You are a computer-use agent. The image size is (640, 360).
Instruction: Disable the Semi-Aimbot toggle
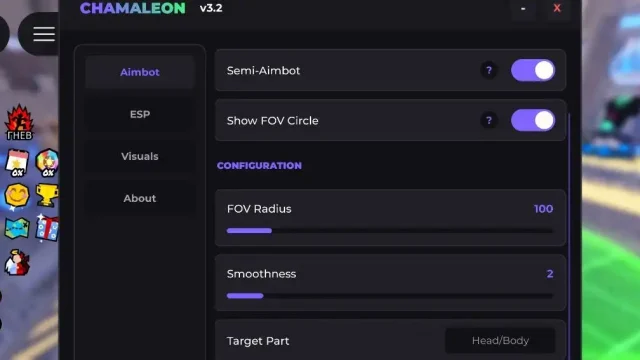pos(533,70)
